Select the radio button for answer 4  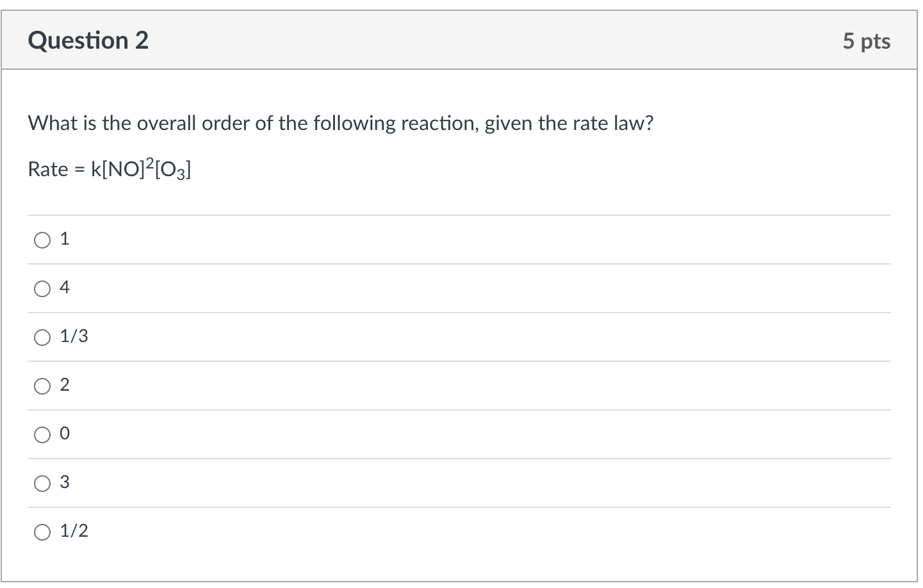42,288
